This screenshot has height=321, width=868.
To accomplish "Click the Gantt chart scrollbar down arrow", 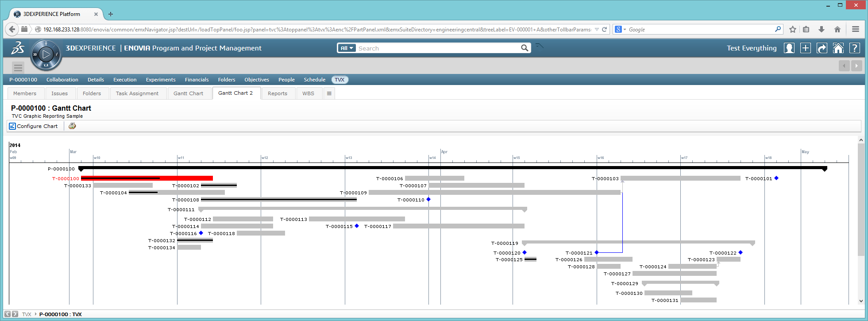I will point(861,301).
